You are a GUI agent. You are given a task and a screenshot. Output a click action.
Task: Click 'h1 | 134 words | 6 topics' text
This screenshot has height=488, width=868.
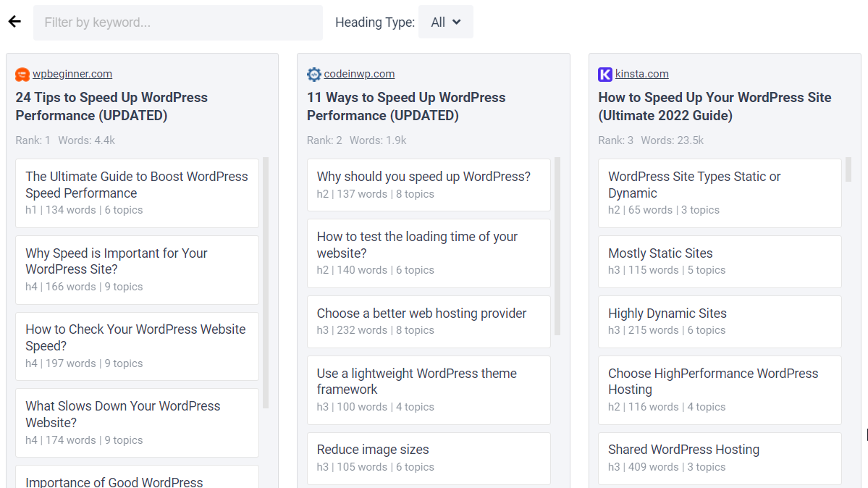pos(84,210)
